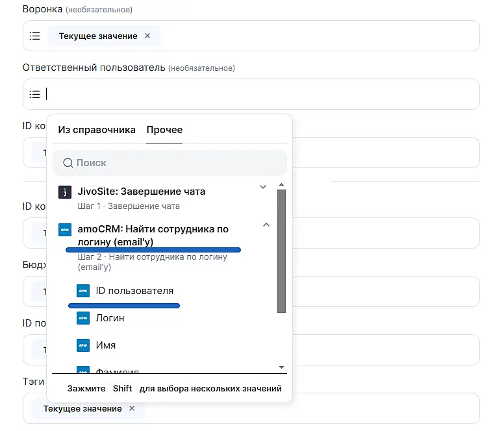
Task: Click the scrollbar down arrow in the list
Action: tap(281, 367)
